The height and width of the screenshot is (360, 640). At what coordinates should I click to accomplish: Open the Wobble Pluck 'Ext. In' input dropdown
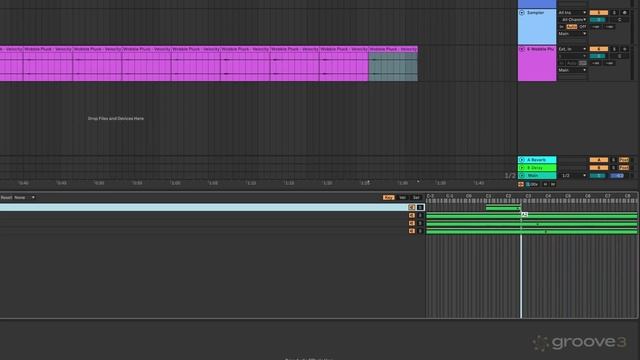[572, 49]
